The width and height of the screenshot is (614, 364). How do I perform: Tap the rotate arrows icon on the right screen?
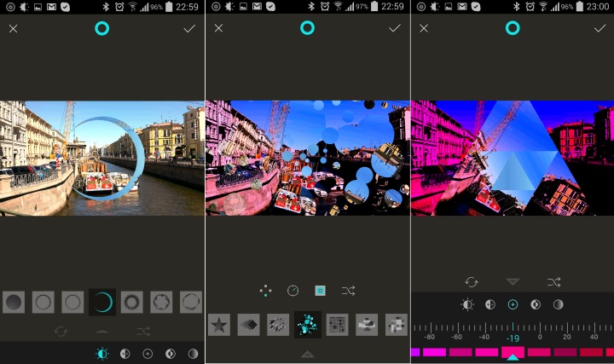coord(472,282)
